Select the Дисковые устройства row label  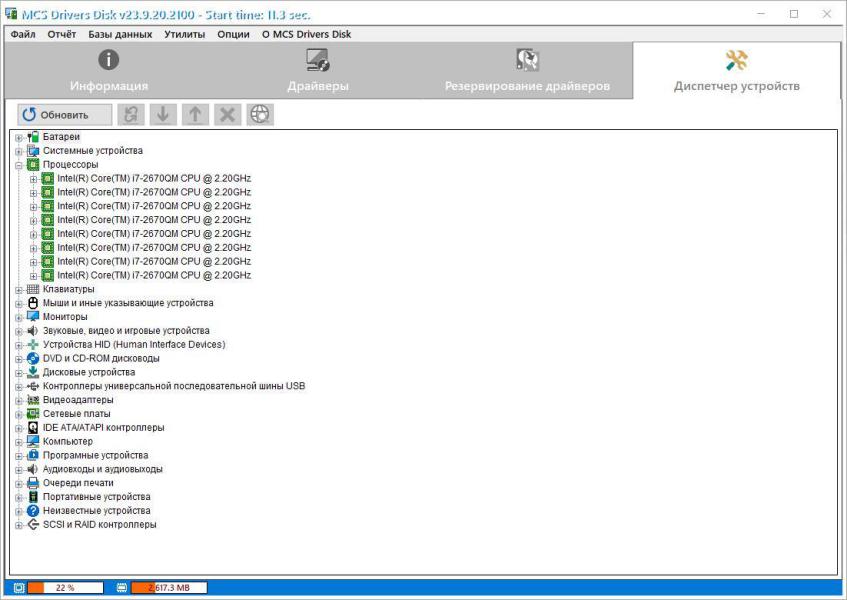pos(89,372)
